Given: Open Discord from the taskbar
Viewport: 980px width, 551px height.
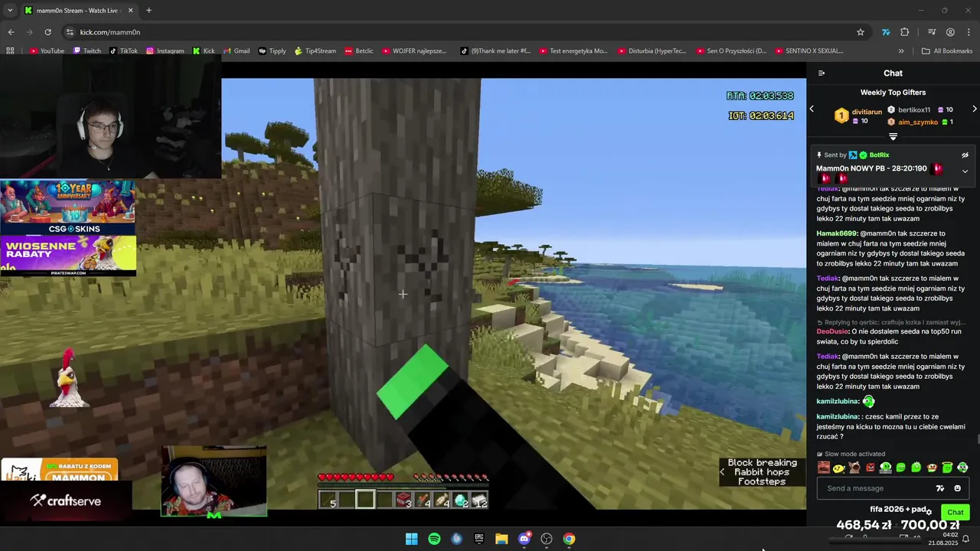Looking at the screenshot, I should (x=524, y=539).
